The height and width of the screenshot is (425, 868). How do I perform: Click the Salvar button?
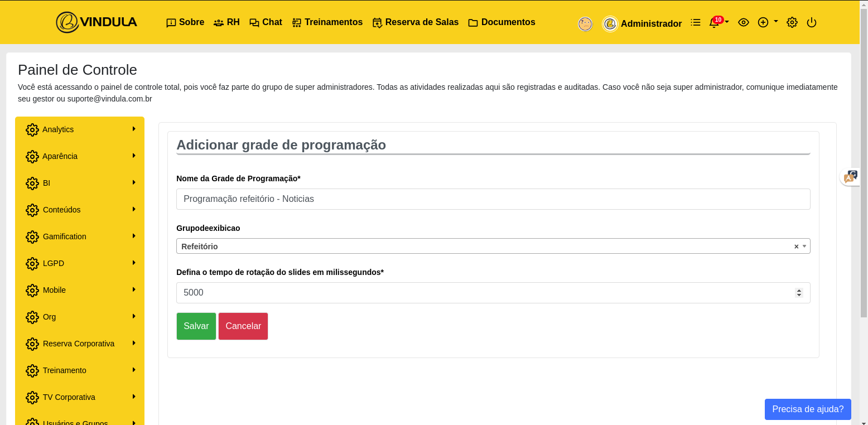pos(196,326)
